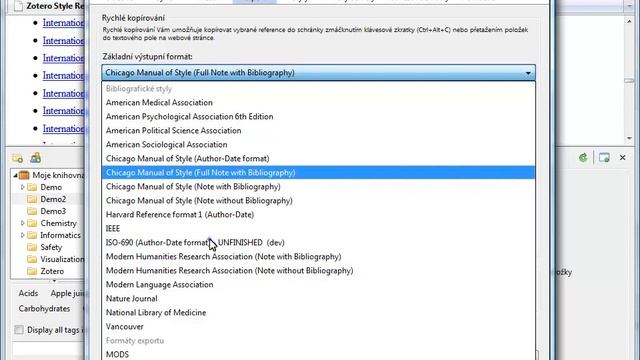The image size is (640, 360).
Task: Choose American Political Science Association style
Action: click(318, 131)
